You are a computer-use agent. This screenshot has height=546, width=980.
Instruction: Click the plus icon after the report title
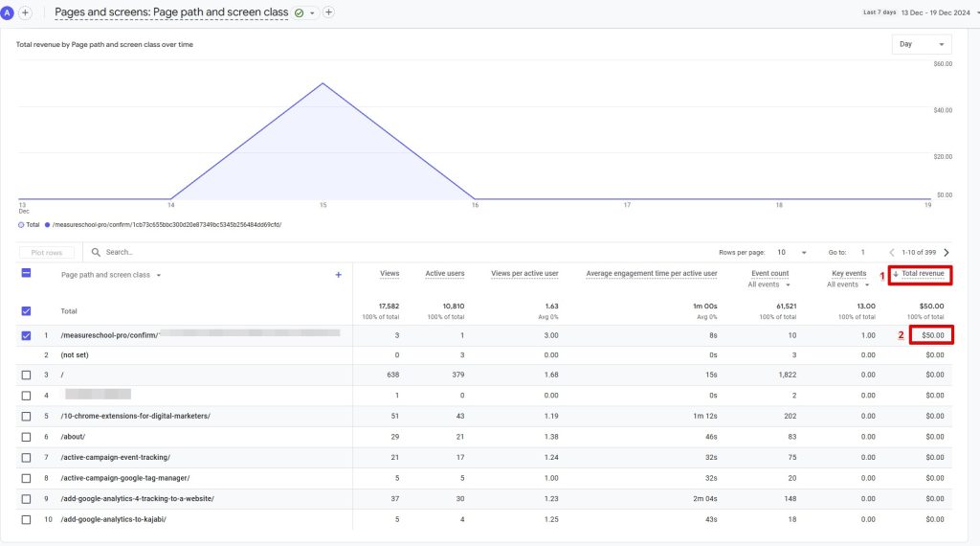point(328,11)
